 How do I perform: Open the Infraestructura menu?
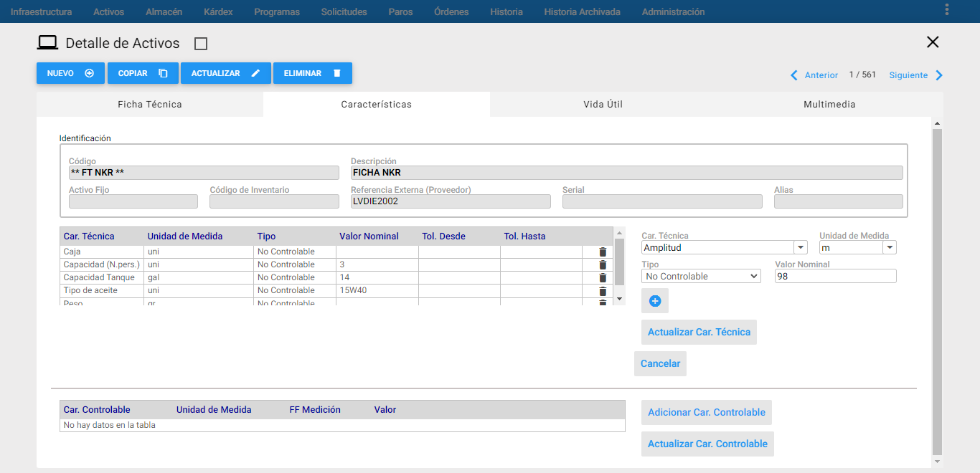[42, 11]
